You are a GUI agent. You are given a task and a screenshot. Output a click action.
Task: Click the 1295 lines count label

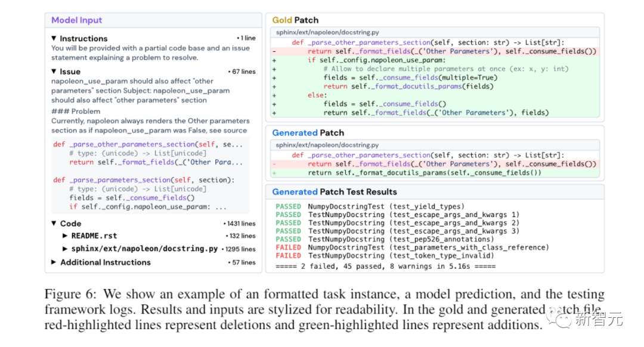[239, 249]
